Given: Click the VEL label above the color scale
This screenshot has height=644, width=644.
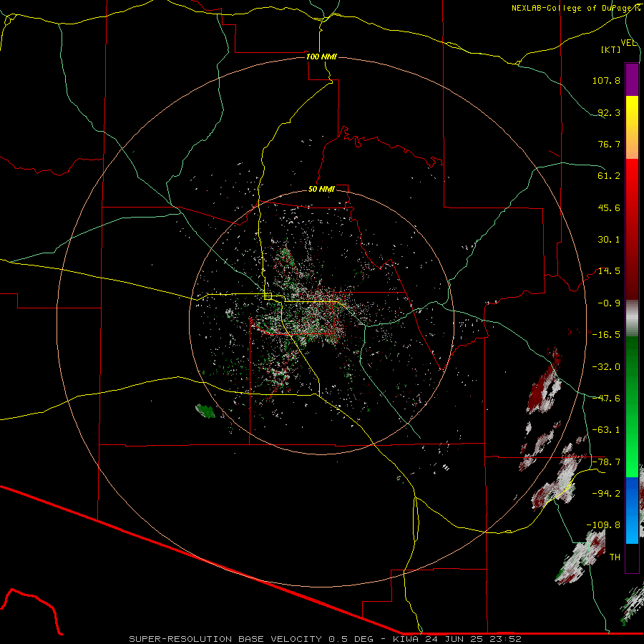Looking at the screenshot, I should [628, 43].
